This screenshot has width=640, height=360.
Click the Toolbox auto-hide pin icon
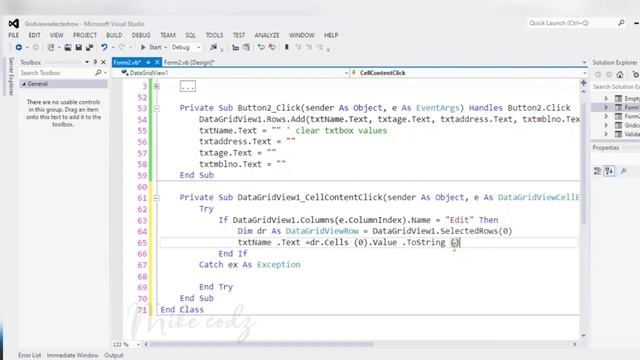click(95, 62)
